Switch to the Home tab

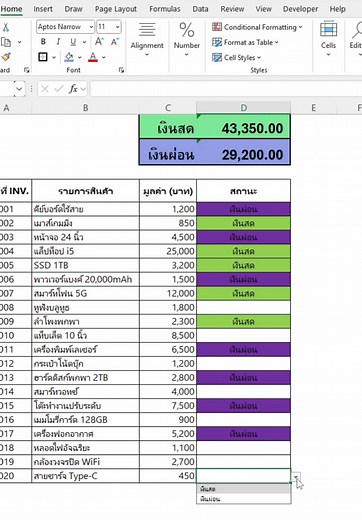pos(11,9)
